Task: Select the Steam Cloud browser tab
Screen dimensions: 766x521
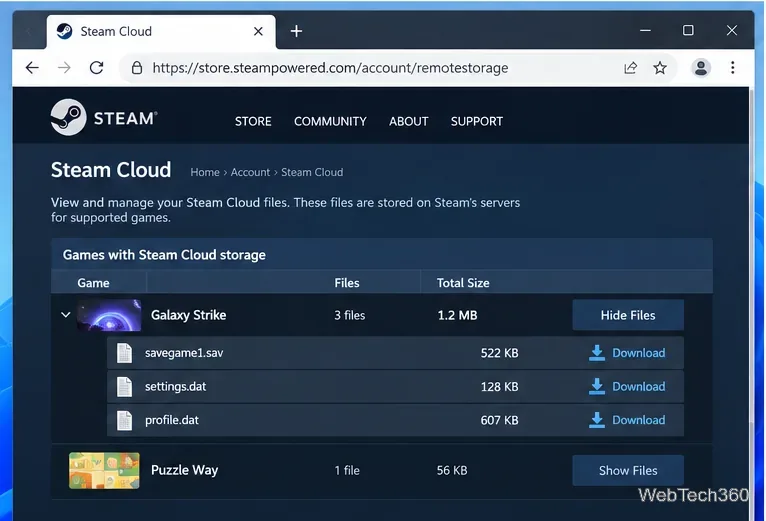Action: click(x=161, y=32)
